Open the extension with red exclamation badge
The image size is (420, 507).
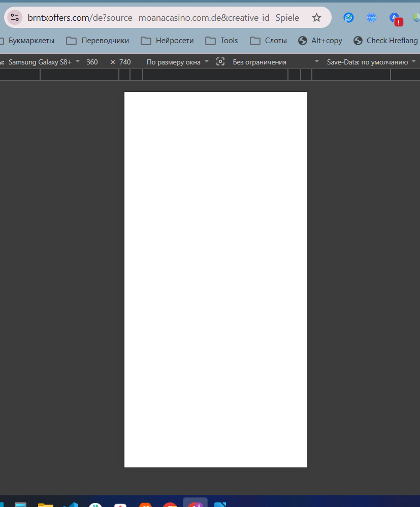pyautogui.click(x=396, y=19)
